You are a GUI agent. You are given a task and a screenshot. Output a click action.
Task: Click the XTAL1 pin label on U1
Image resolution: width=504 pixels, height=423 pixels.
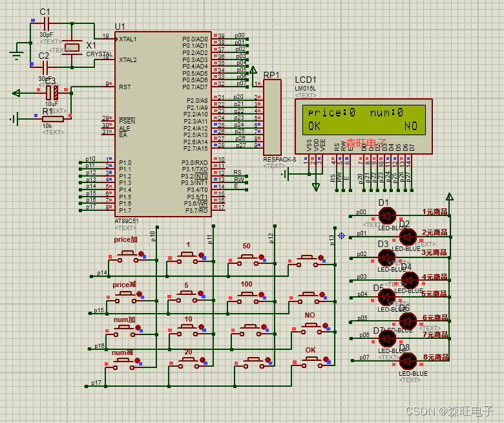[x=127, y=39]
